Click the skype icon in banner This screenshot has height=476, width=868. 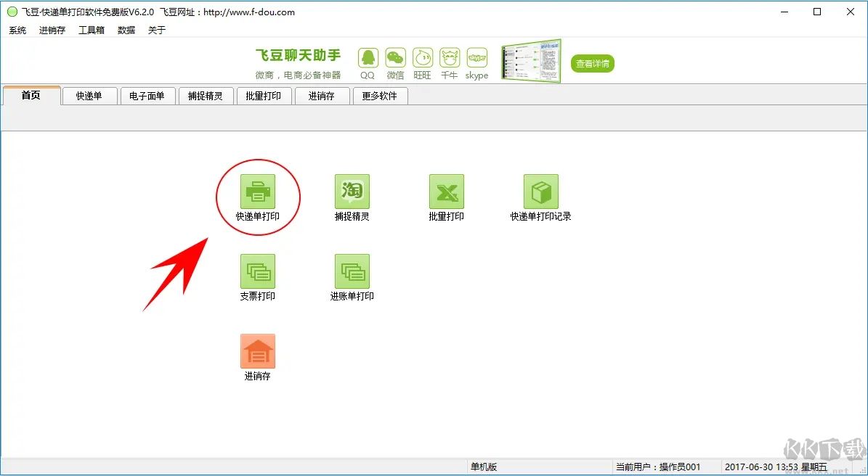coord(476,57)
